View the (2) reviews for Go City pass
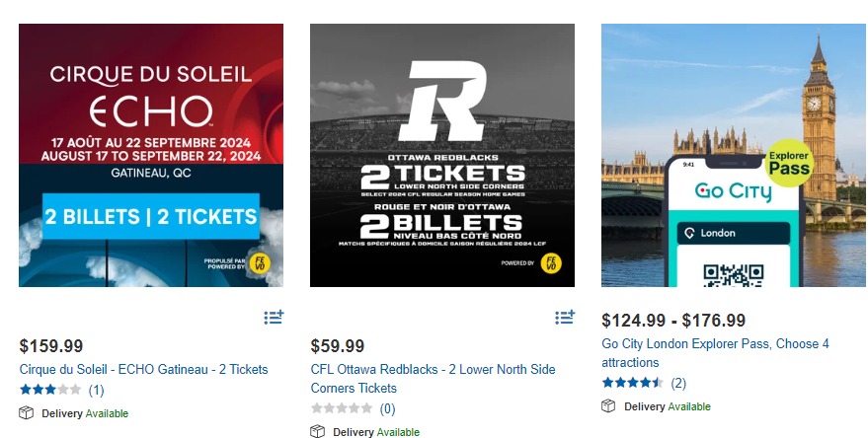This screenshot has width=868, height=438. (678, 383)
